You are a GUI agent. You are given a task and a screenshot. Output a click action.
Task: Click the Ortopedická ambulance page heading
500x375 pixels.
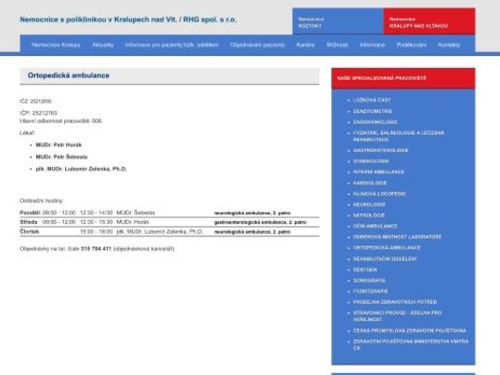tap(68, 75)
